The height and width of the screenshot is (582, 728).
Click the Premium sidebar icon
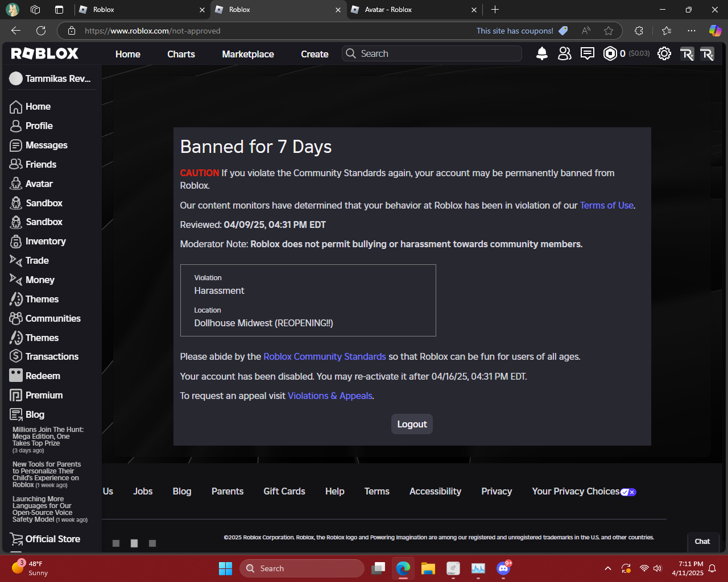coord(16,395)
